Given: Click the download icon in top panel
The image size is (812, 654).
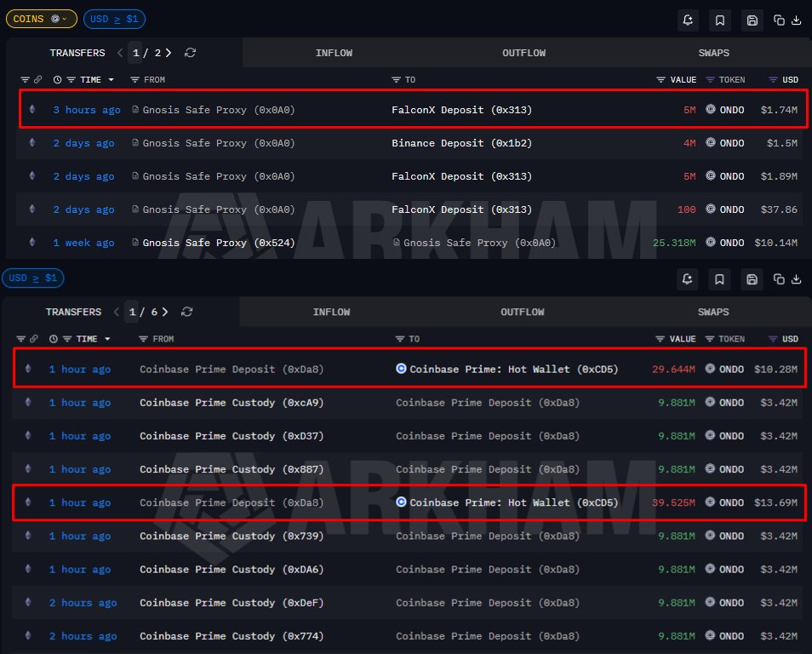Looking at the screenshot, I should tap(797, 20).
